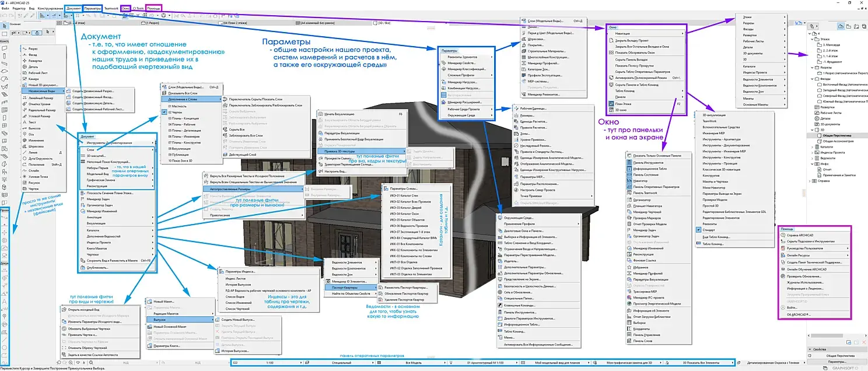Click the Менеджер Задач icon in Документ menu

pos(83,199)
